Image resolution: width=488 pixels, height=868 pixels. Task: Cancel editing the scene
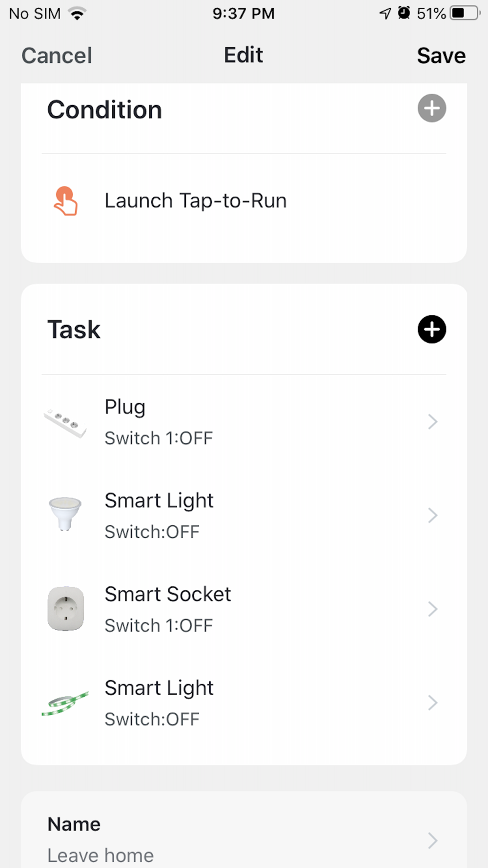(57, 56)
